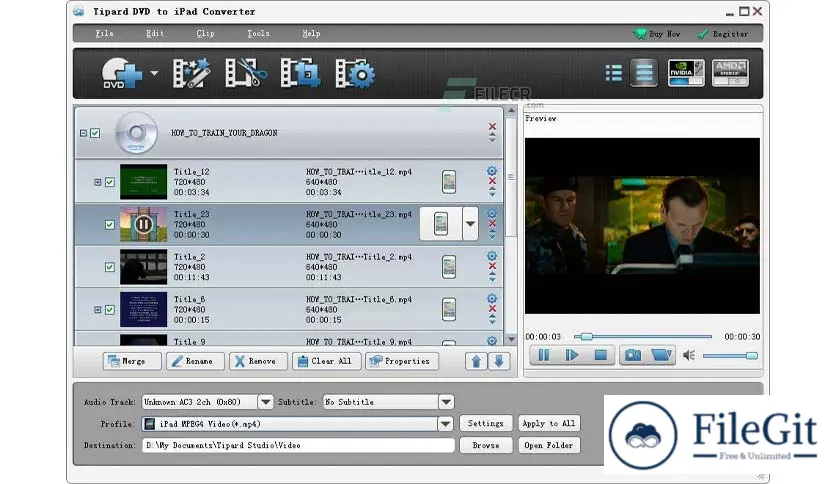836x484 pixels.
Task: Open settings gear for Title_12
Action: point(492,171)
